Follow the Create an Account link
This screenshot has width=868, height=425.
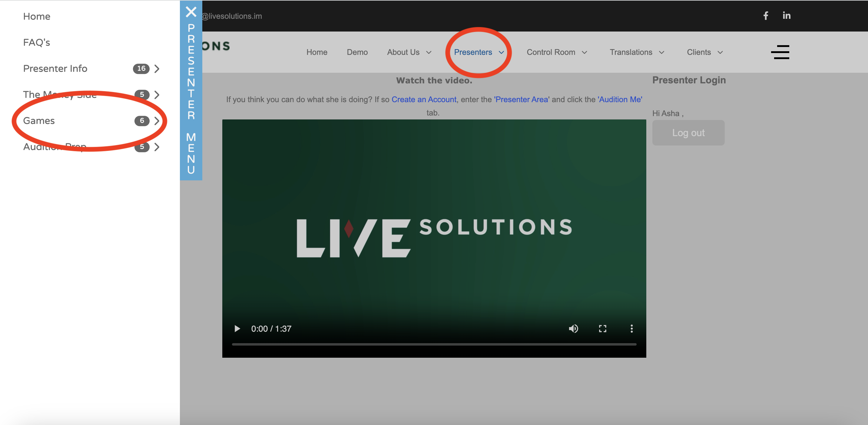[424, 99]
